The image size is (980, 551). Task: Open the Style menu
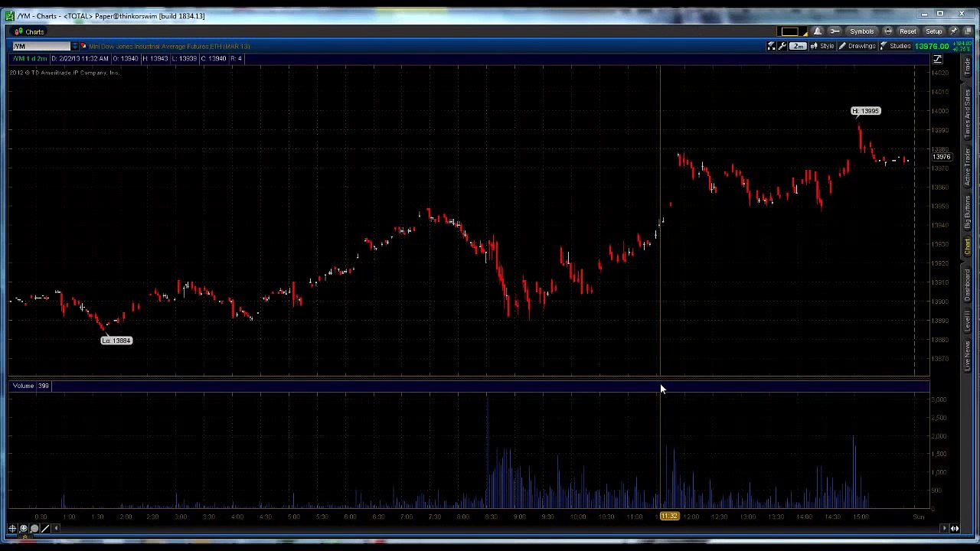822,47
